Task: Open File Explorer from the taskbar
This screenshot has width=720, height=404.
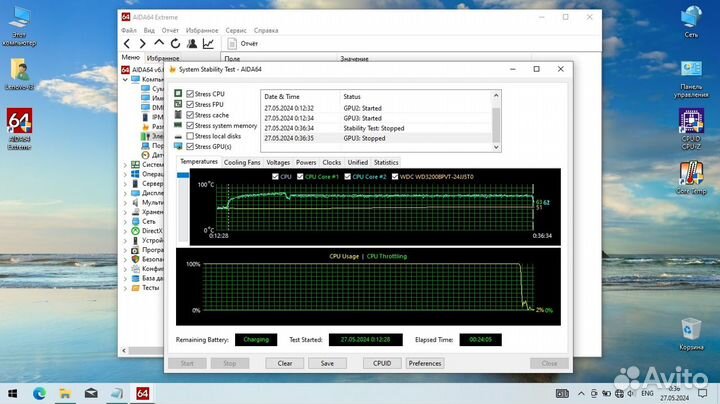Action: pos(65,393)
